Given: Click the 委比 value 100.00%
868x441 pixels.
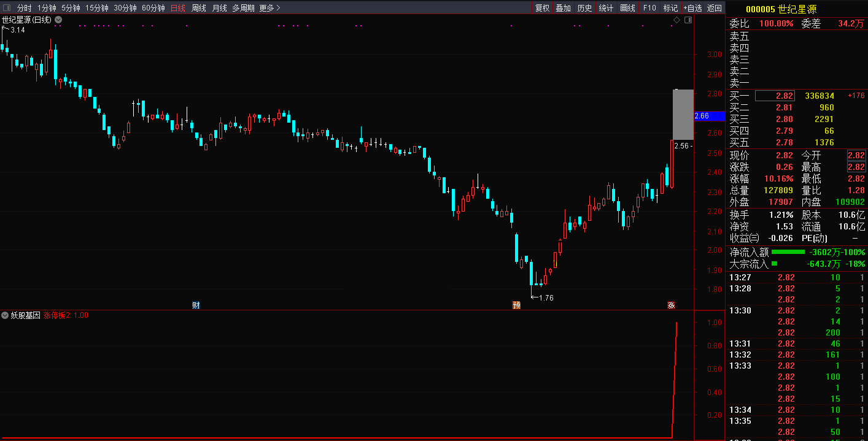Looking at the screenshot, I should pos(776,23).
